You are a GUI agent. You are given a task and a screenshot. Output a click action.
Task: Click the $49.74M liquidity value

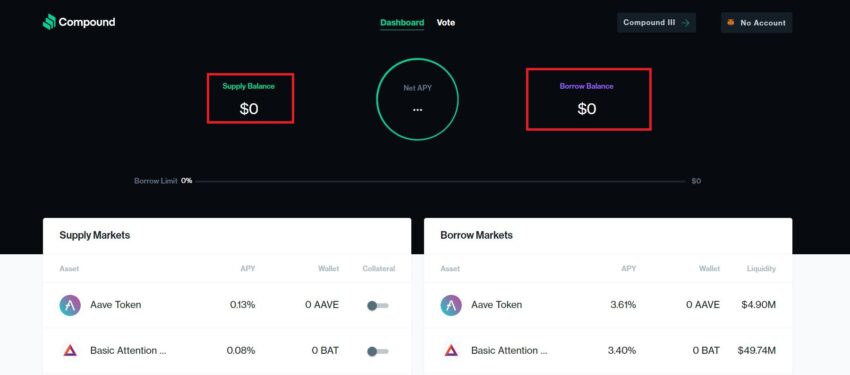tap(756, 351)
